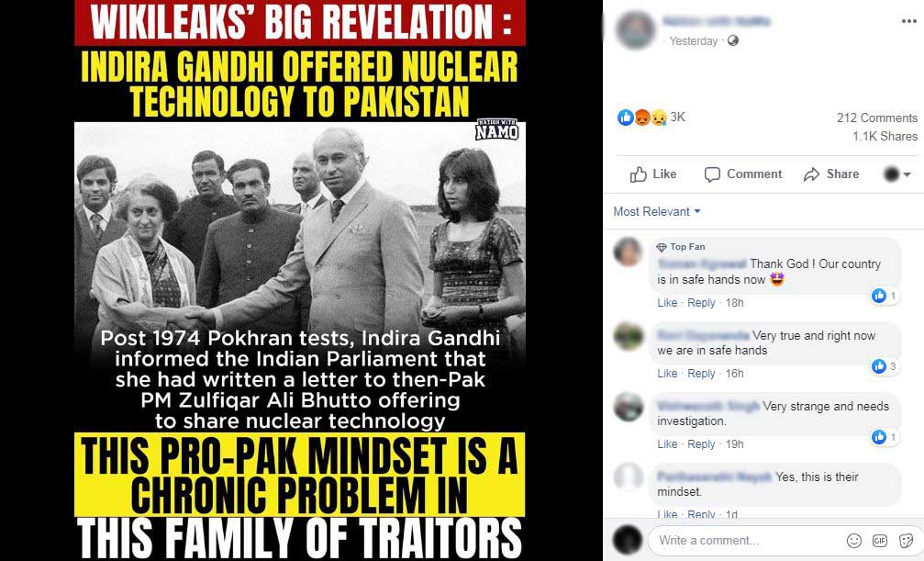Open the three-dot post options menu

pos(908,22)
